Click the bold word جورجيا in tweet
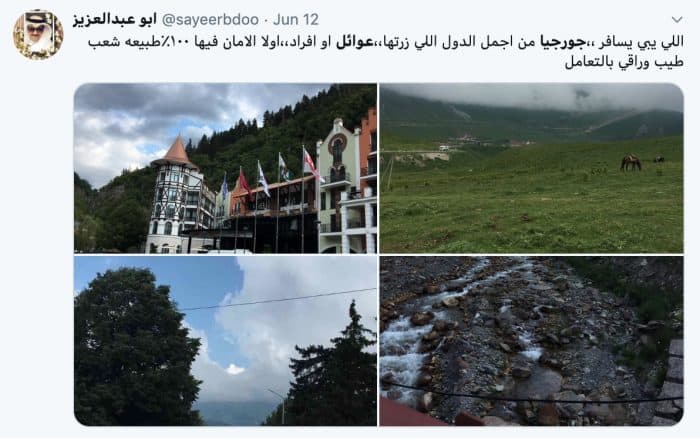Viewport: 700px width, 438px height. pyautogui.click(x=557, y=42)
